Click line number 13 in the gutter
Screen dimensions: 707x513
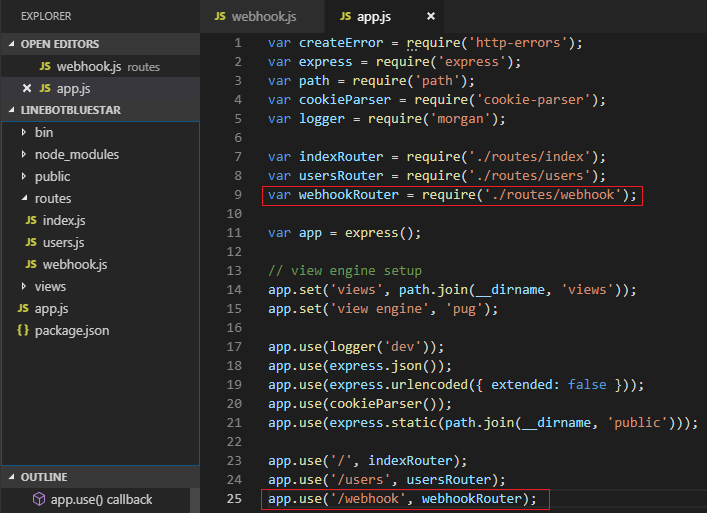234,270
